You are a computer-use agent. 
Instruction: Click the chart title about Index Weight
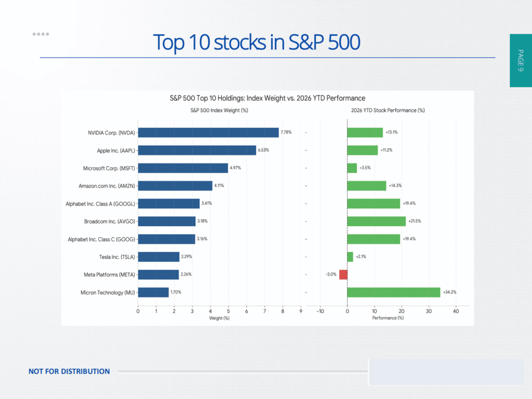[268, 98]
